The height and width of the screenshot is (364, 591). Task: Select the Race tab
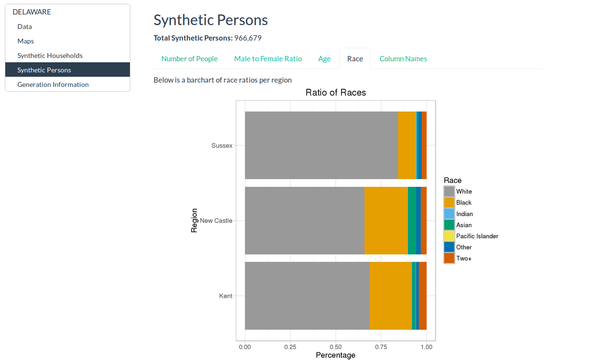355,59
